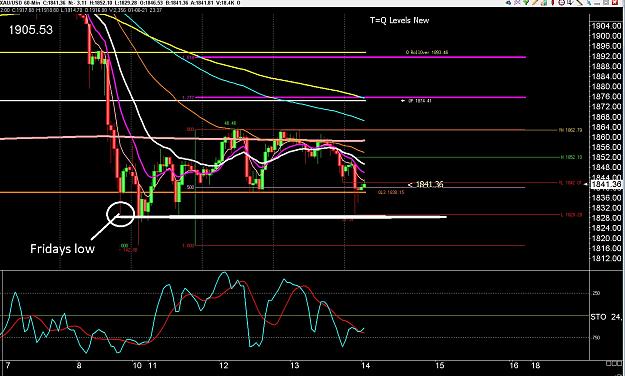The width and height of the screenshot is (625, 376).
Task: Click date label 12 on time axis
Action: tap(224, 366)
